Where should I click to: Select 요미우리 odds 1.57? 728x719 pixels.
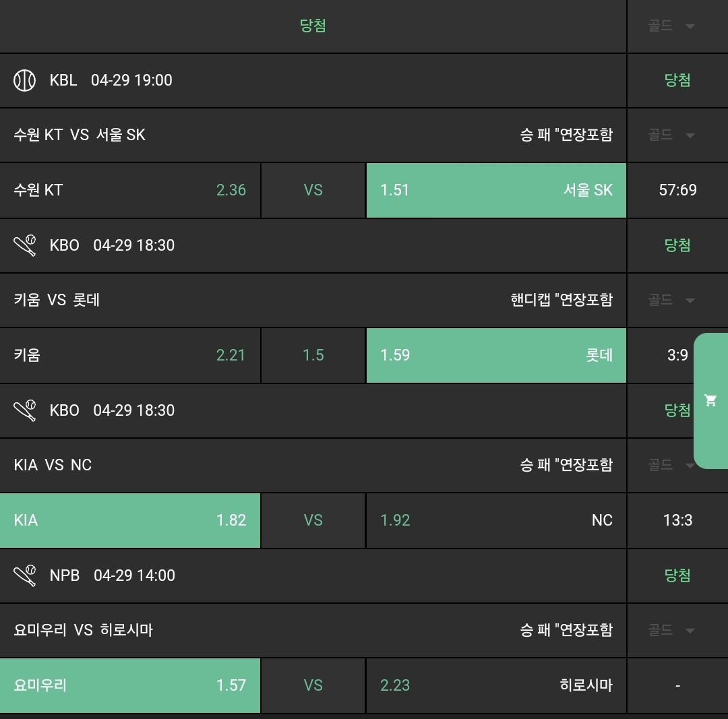130,685
